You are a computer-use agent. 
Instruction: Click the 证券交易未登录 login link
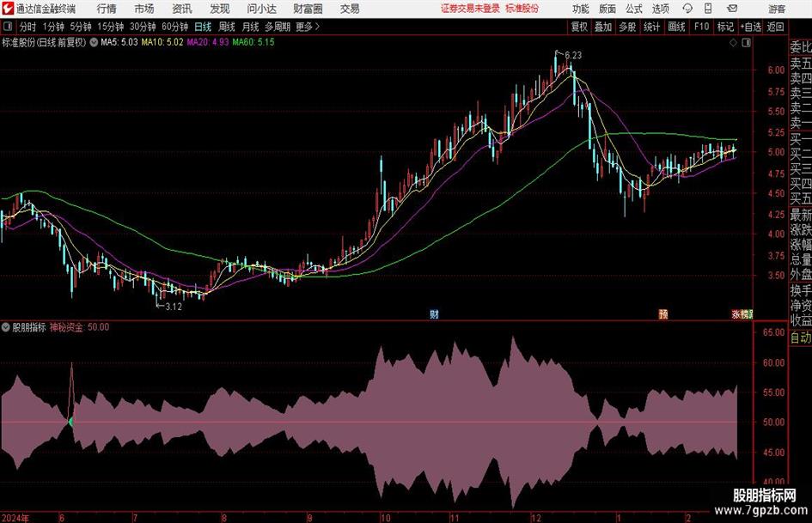[x=470, y=9]
